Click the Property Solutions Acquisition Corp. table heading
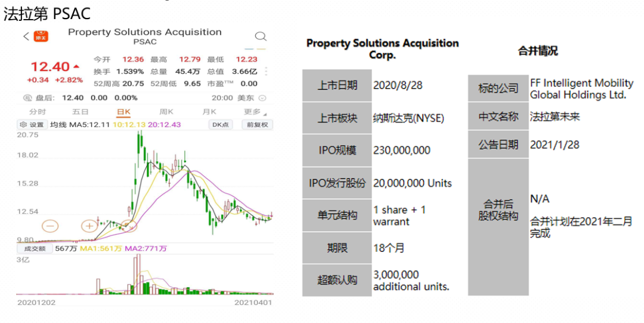644x323 pixels. (x=382, y=49)
